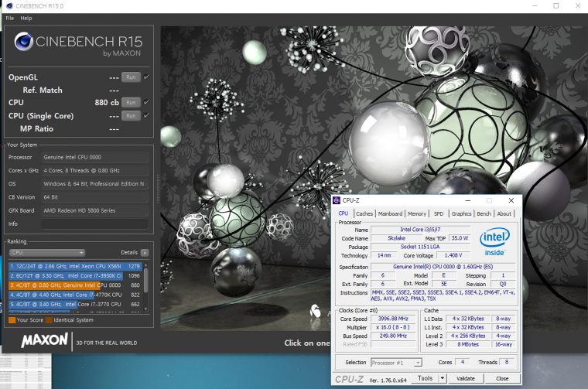Toggle the OpenGL test checkbox

pyautogui.click(x=147, y=77)
